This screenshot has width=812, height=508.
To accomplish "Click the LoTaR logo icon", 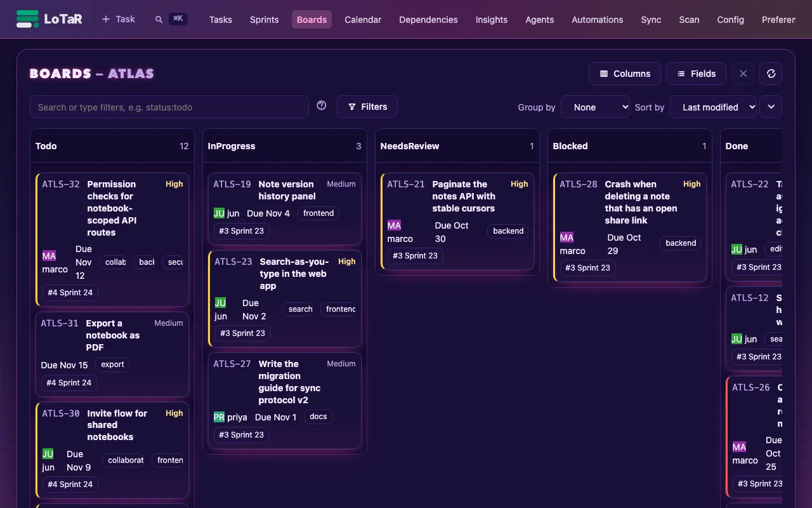I will click(x=27, y=19).
